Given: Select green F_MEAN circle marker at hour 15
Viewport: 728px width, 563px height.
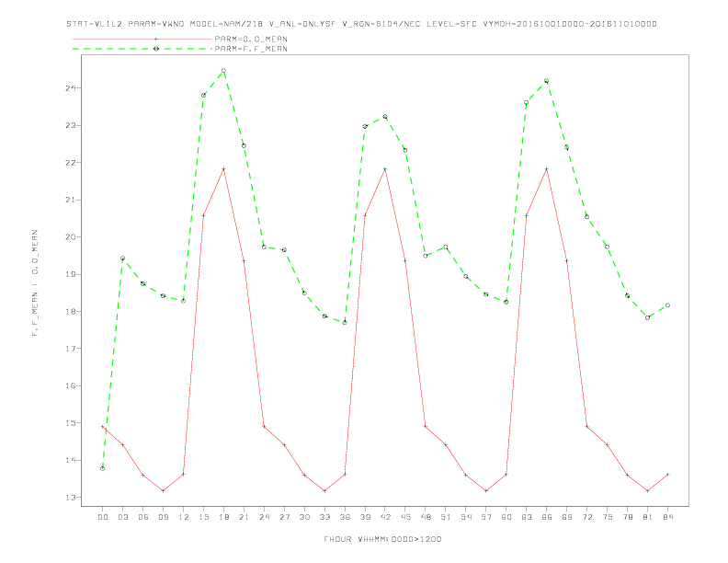Looking at the screenshot, I should [x=203, y=96].
